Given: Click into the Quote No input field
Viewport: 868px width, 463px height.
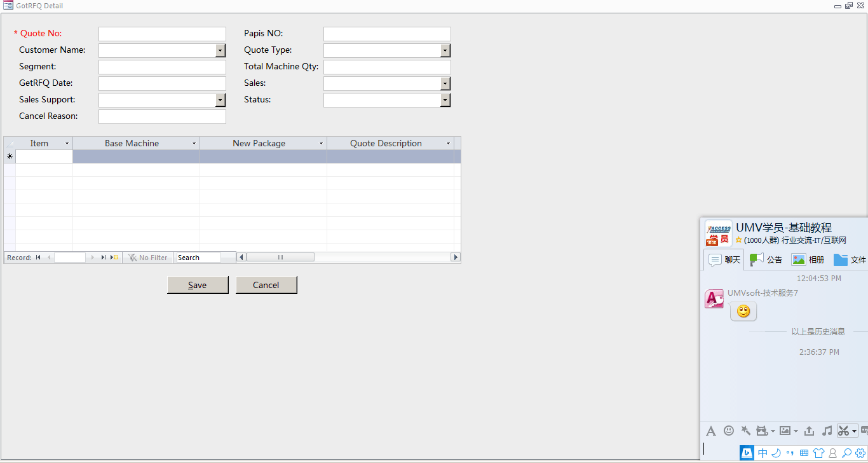Looking at the screenshot, I should (x=162, y=34).
